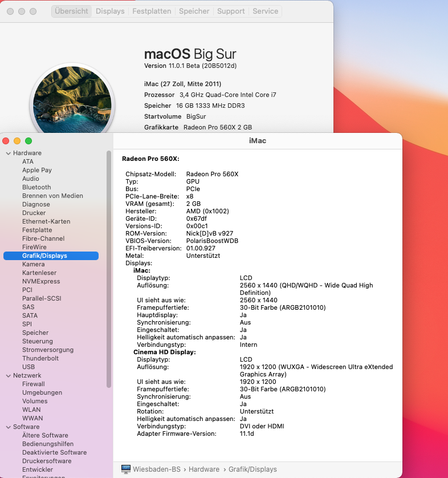Image resolution: width=448 pixels, height=478 pixels.
Task: Select Umgebungen in the sidebar
Action: point(42,392)
